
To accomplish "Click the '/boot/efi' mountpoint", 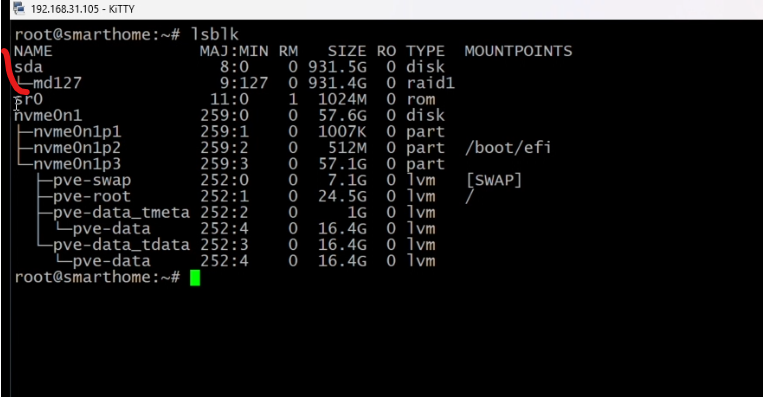I will [508, 148].
